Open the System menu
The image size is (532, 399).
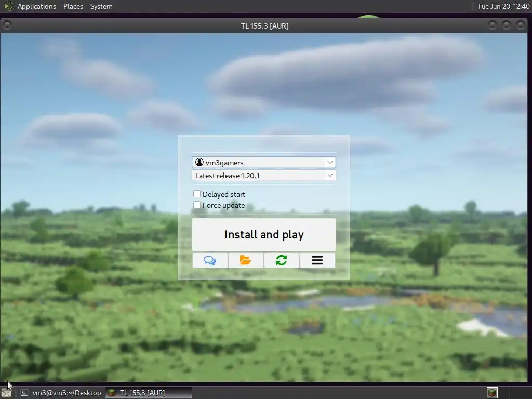coord(101,6)
